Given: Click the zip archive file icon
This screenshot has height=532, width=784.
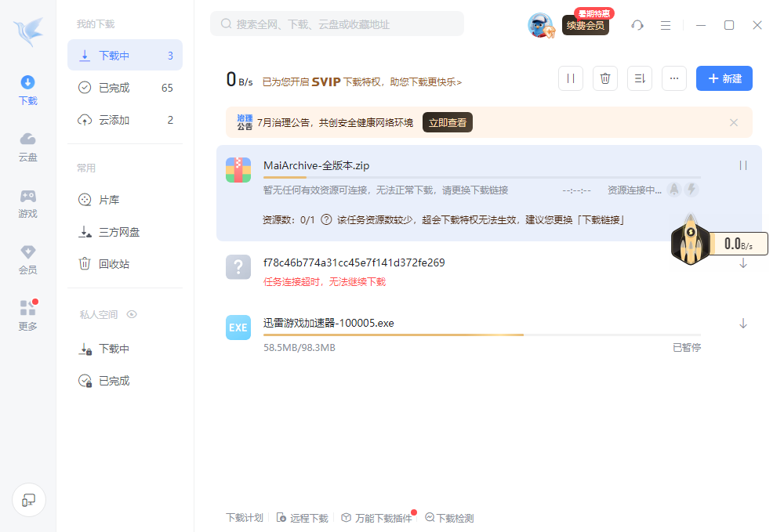Looking at the screenshot, I should pos(238,170).
